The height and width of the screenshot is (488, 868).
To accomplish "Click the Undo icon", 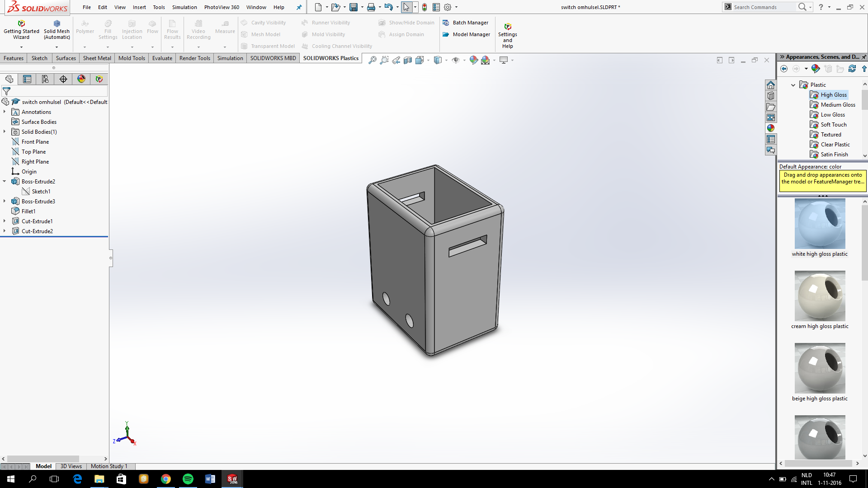I will click(388, 7).
